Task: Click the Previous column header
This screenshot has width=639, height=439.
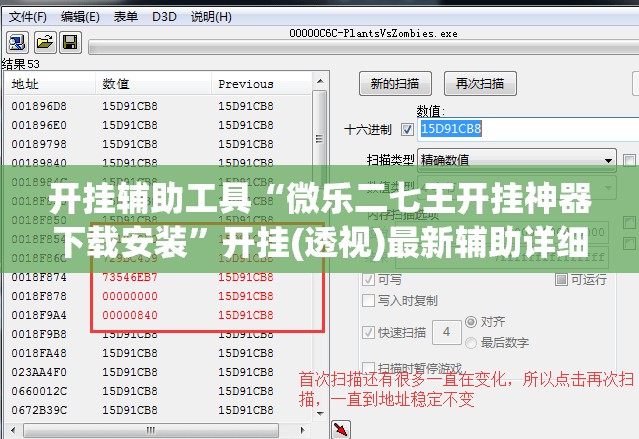Action: (262, 84)
